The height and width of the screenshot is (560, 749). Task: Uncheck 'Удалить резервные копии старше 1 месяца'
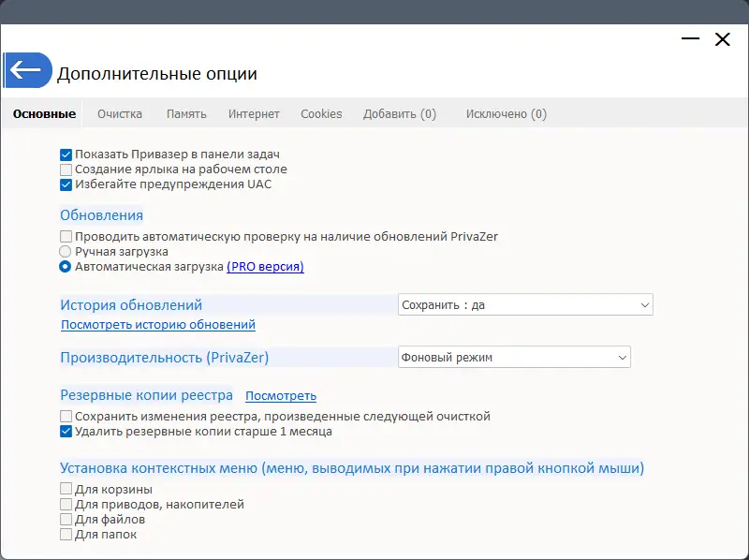tap(66, 431)
